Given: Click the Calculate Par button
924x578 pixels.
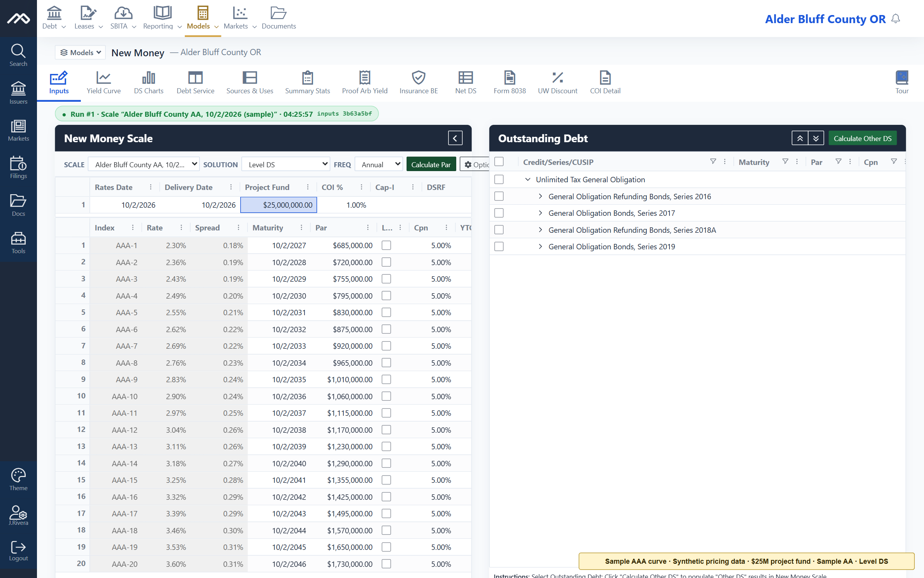Looking at the screenshot, I should 431,165.
